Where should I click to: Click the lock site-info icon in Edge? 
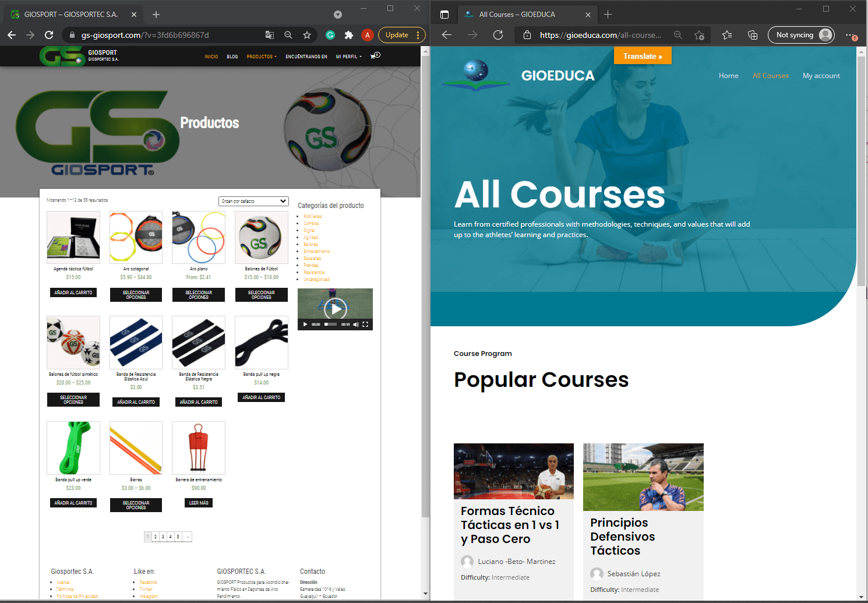(x=527, y=35)
